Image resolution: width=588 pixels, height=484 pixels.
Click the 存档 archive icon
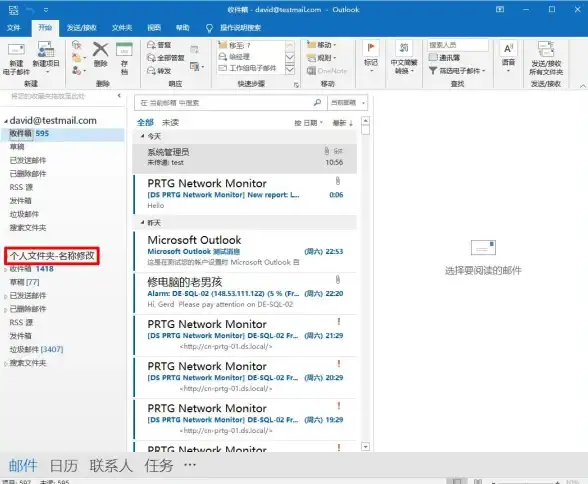(124, 50)
